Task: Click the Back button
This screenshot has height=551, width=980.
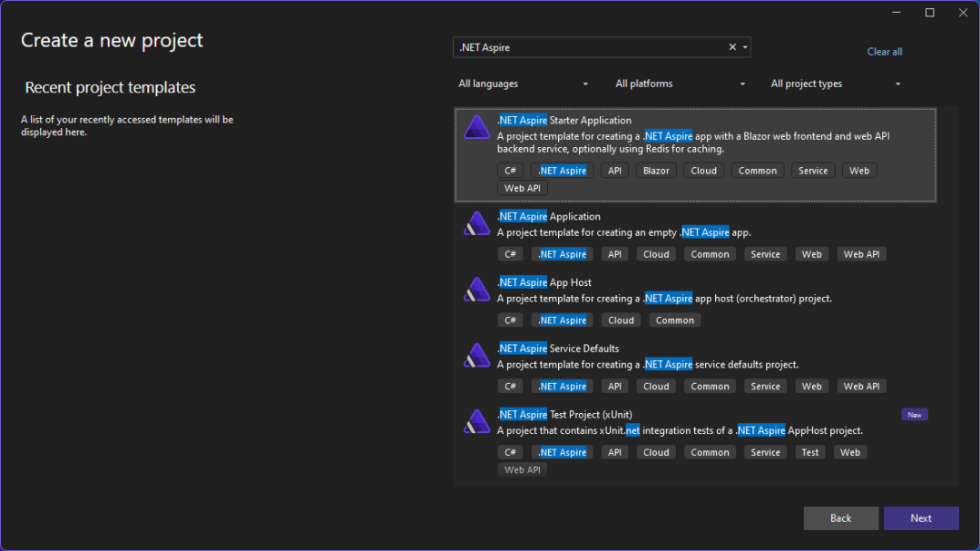Action: pyautogui.click(x=840, y=517)
